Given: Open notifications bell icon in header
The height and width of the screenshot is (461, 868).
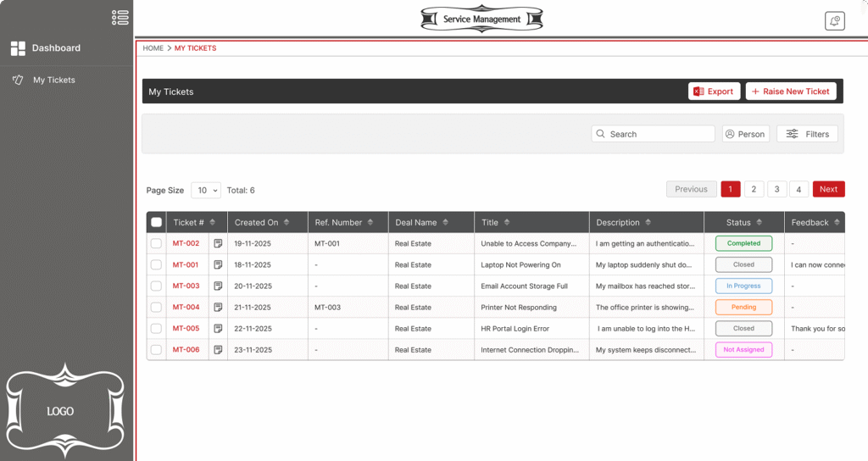Looking at the screenshot, I should 834,21.
